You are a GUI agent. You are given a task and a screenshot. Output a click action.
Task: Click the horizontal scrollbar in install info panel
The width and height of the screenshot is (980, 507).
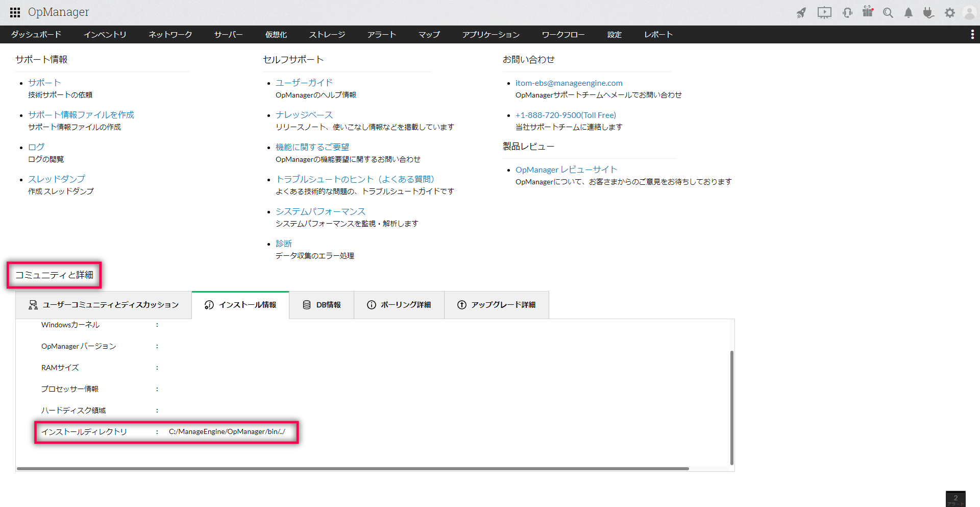[x=353, y=468]
